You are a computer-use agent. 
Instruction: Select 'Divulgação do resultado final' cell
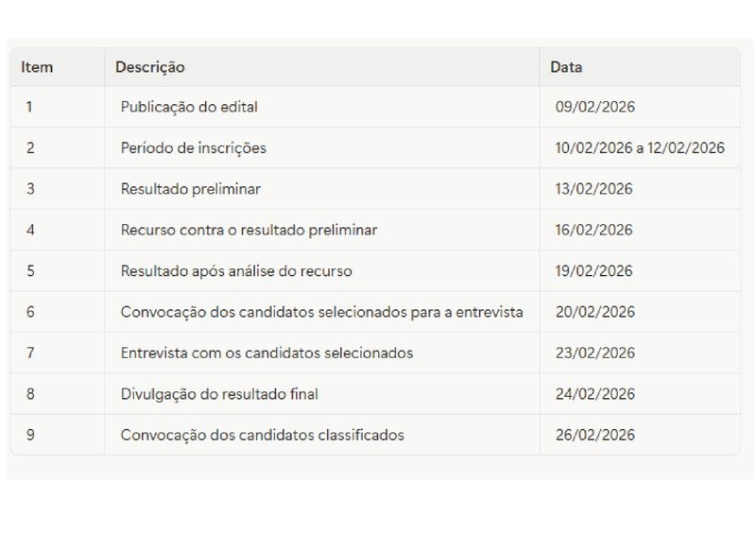click(x=219, y=394)
